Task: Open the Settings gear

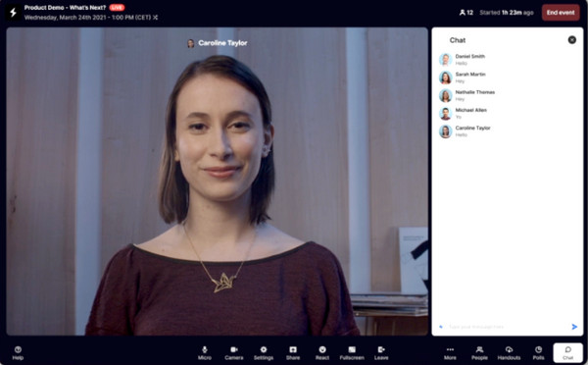Action: tap(264, 353)
